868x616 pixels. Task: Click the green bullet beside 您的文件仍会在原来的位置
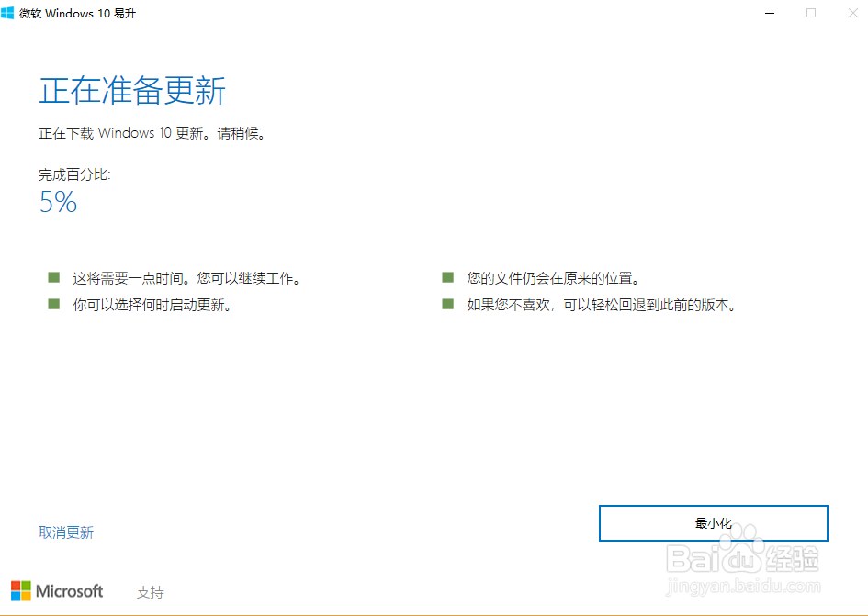448,277
